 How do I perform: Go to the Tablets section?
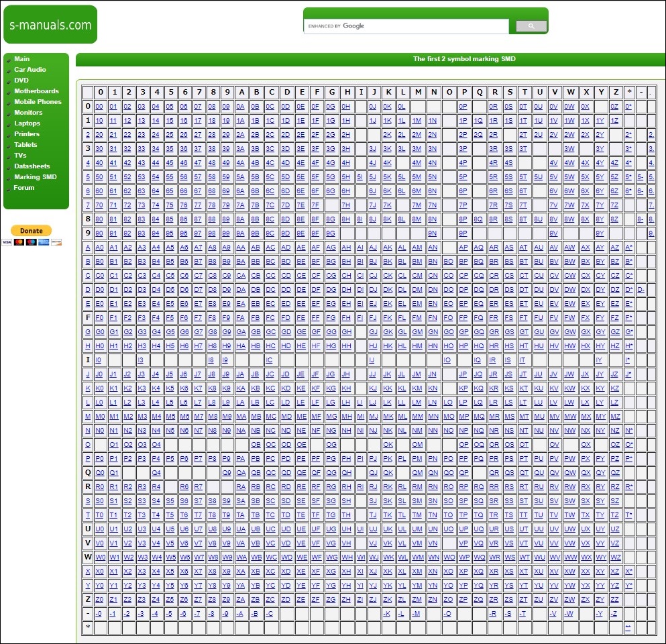(x=25, y=144)
